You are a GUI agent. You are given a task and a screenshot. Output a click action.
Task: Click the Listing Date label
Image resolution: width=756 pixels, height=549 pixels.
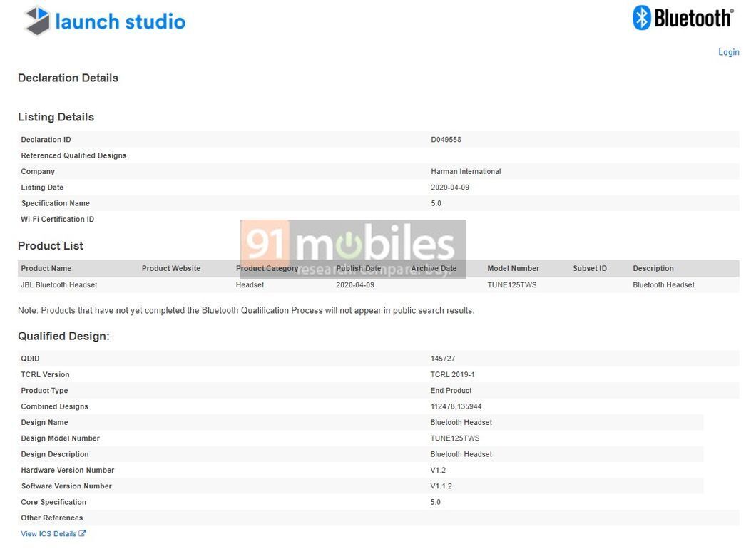pos(42,188)
